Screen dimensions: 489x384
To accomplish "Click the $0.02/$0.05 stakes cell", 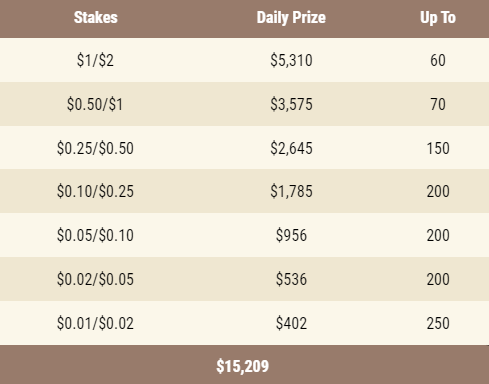I will (x=95, y=279).
